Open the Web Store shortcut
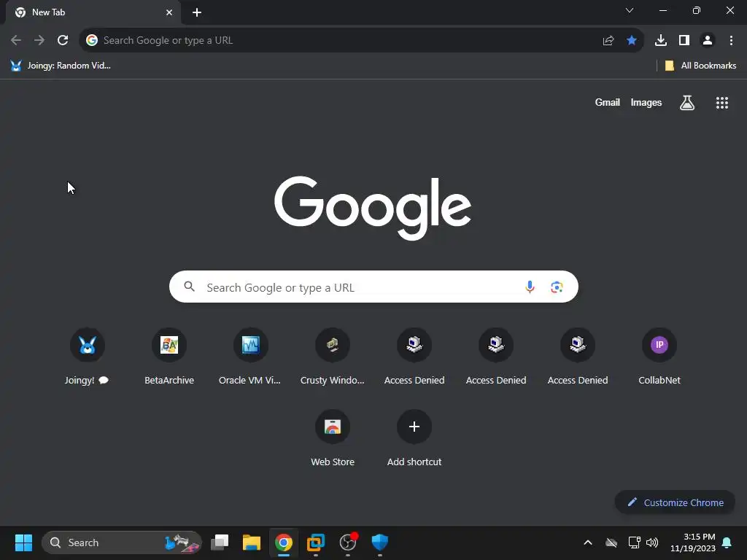Screen dimensions: 747x560 pos(333,437)
